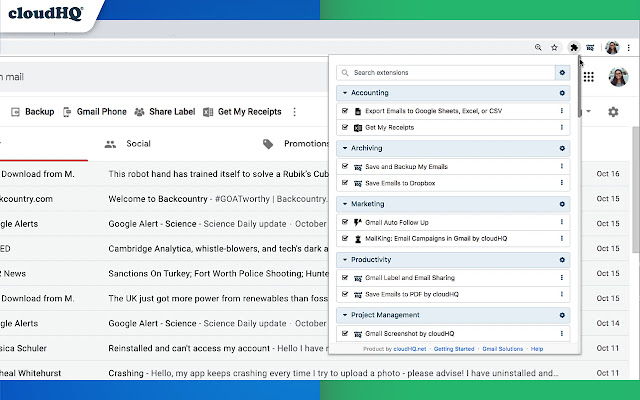Collapse the Archiving group
The height and width of the screenshot is (400, 640).
(345, 148)
